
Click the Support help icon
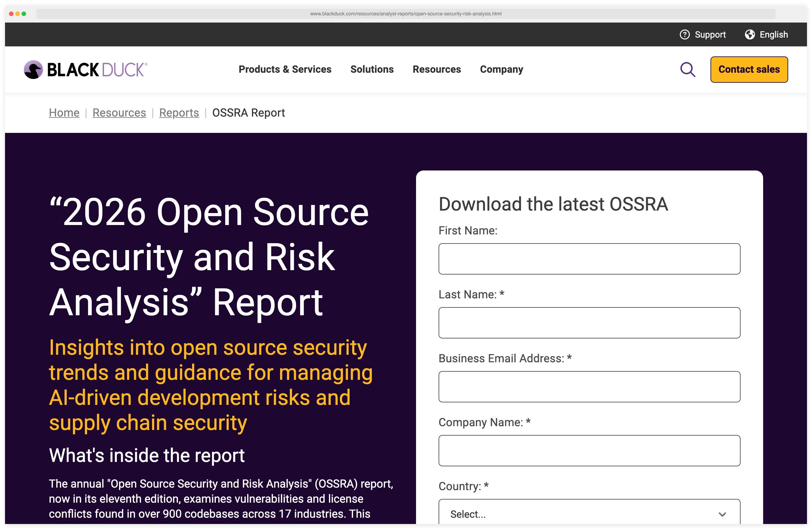coord(685,34)
